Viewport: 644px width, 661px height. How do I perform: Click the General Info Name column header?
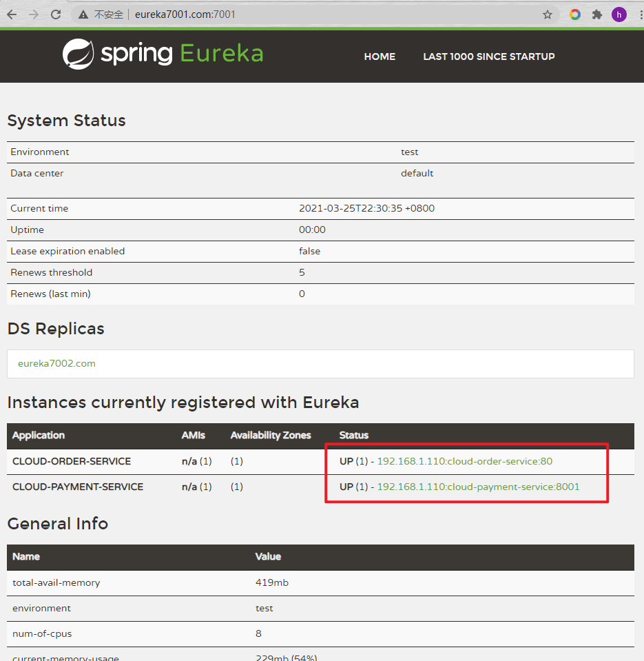[x=25, y=557]
